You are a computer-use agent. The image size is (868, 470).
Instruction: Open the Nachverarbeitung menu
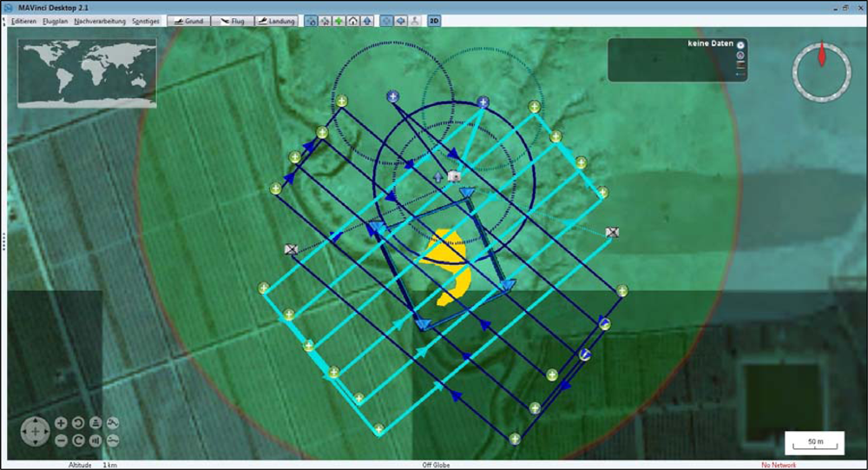pos(100,21)
